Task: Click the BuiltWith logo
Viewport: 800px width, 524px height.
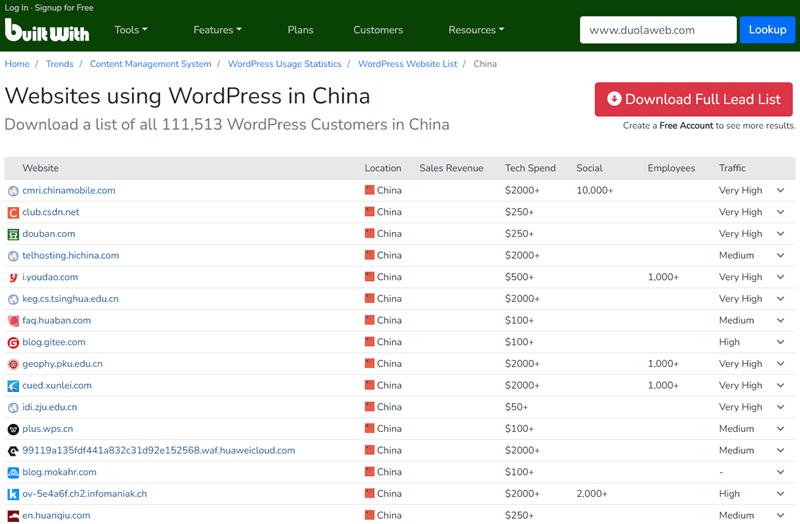Action: pyautogui.click(x=47, y=30)
